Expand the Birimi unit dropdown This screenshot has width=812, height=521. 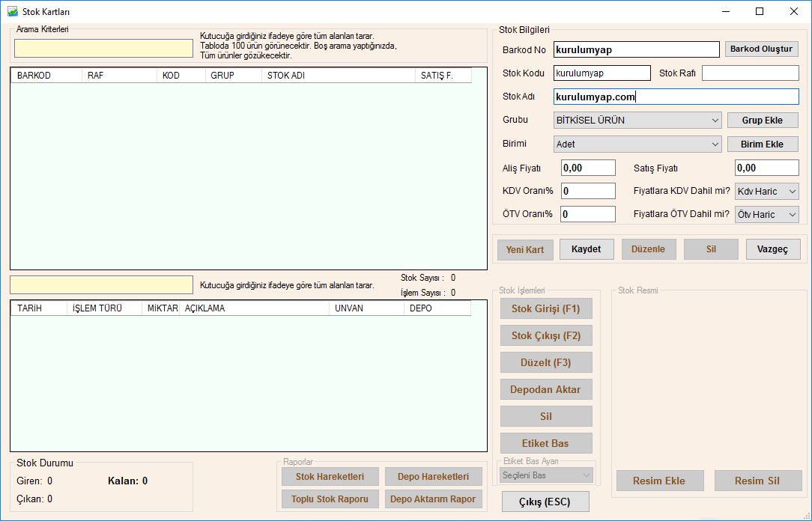pyautogui.click(x=638, y=144)
